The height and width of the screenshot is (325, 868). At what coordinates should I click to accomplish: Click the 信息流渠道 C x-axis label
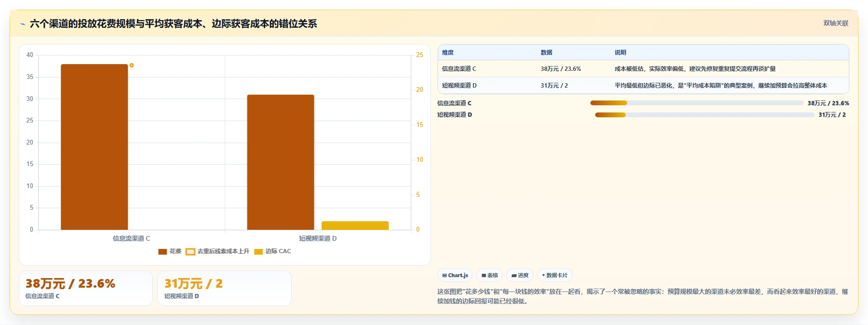click(x=132, y=238)
